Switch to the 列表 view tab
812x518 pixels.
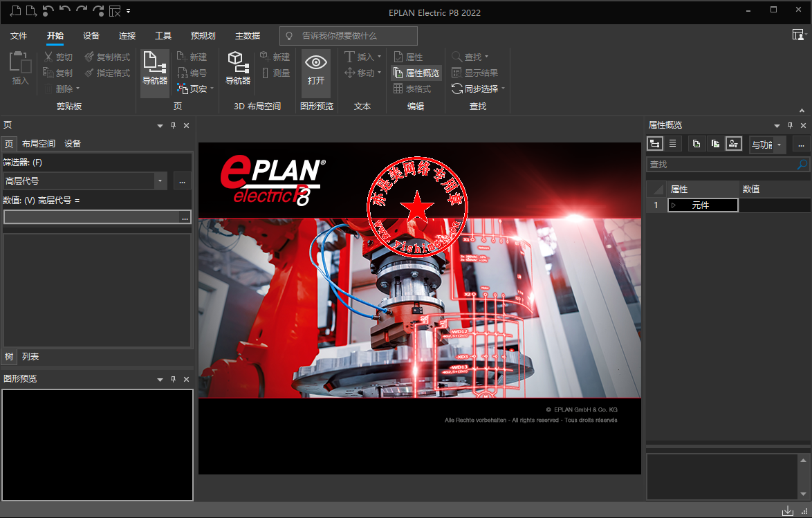point(30,357)
